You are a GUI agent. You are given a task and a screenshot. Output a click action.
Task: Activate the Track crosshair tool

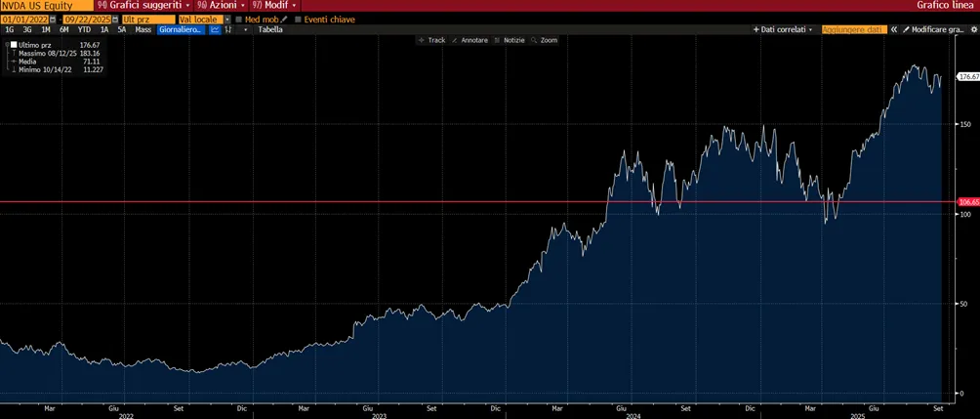click(431, 40)
